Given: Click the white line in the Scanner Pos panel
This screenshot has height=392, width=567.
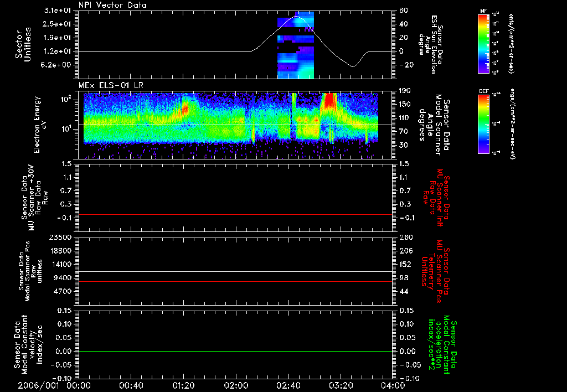Looking at the screenshot, I should coord(235,272).
